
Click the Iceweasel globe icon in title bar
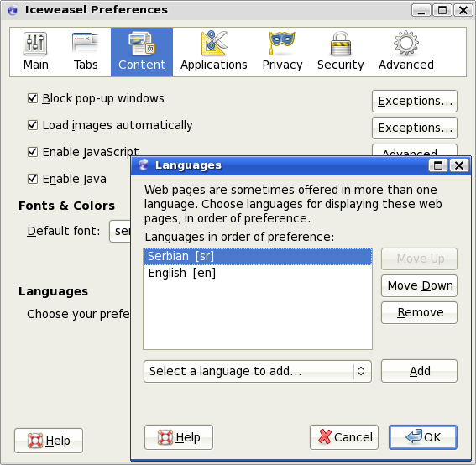[x=13, y=10]
